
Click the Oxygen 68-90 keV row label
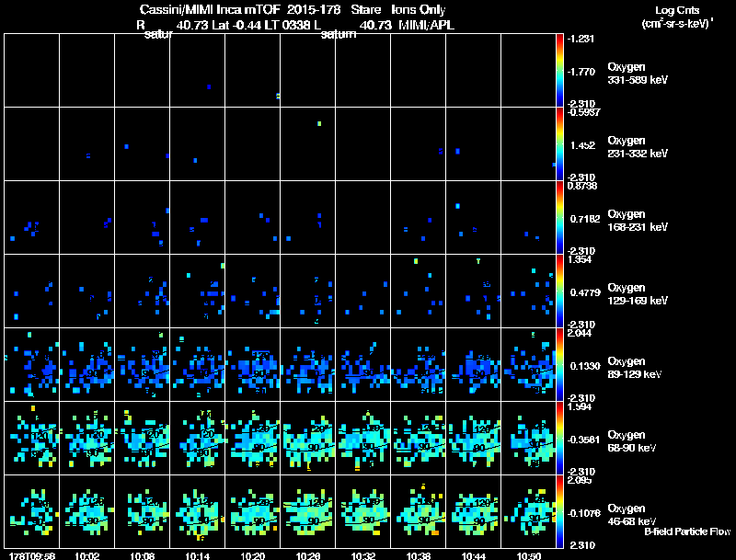pyautogui.click(x=632, y=441)
